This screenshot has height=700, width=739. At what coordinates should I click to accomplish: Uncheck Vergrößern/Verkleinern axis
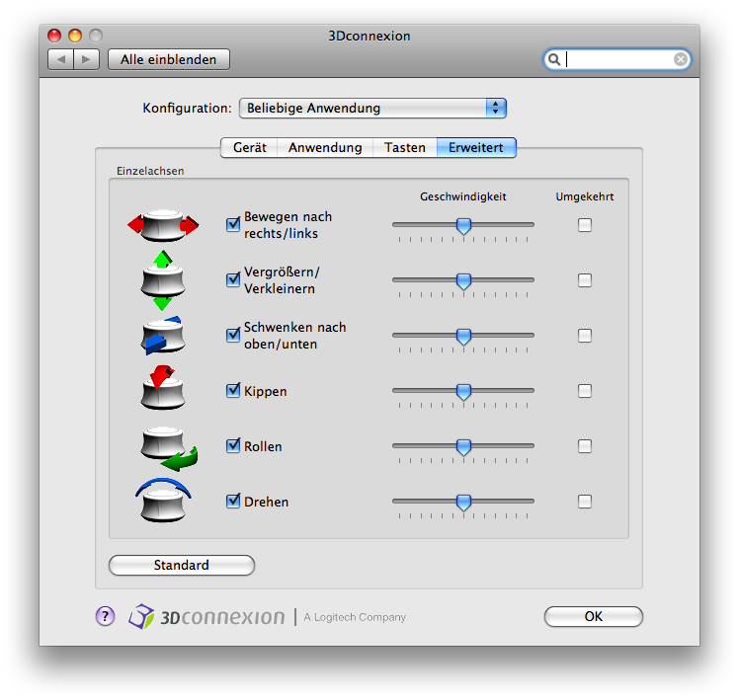coord(233,279)
